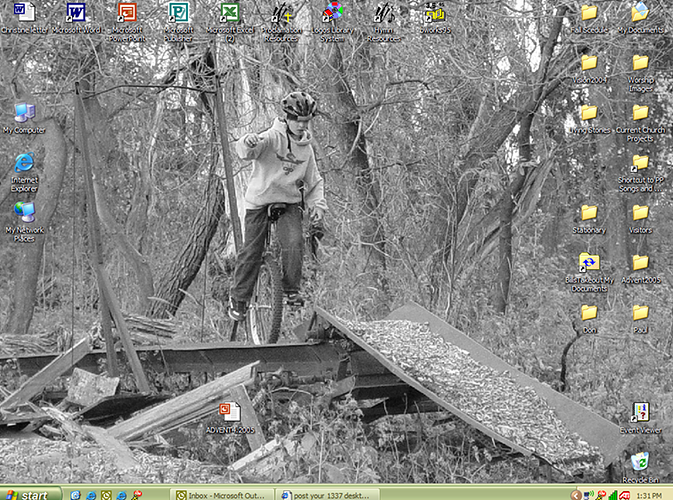Open the My Documents folder
673x500 pixels.
pyautogui.click(x=640, y=18)
